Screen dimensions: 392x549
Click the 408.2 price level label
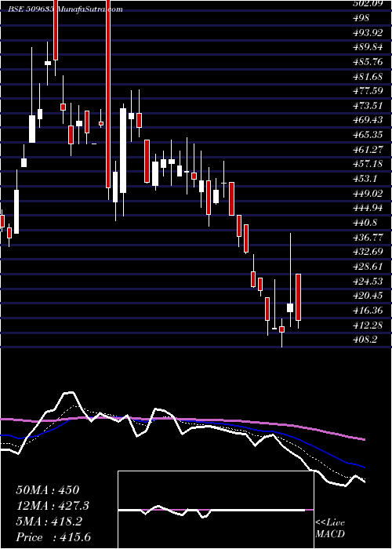click(364, 340)
